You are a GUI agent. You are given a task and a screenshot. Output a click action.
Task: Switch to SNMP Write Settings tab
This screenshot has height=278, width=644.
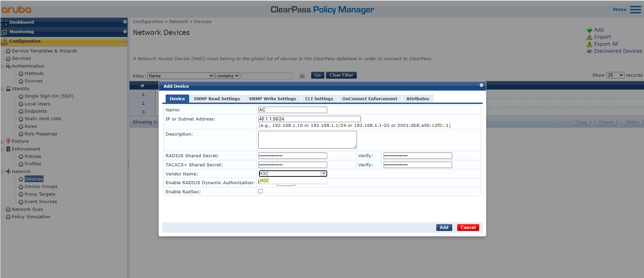point(273,99)
